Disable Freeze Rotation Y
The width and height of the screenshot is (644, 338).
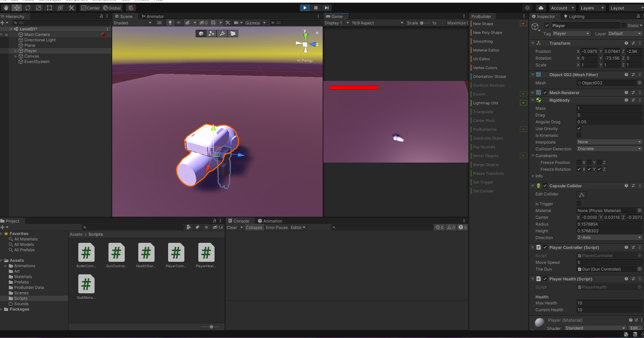point(589,169)
